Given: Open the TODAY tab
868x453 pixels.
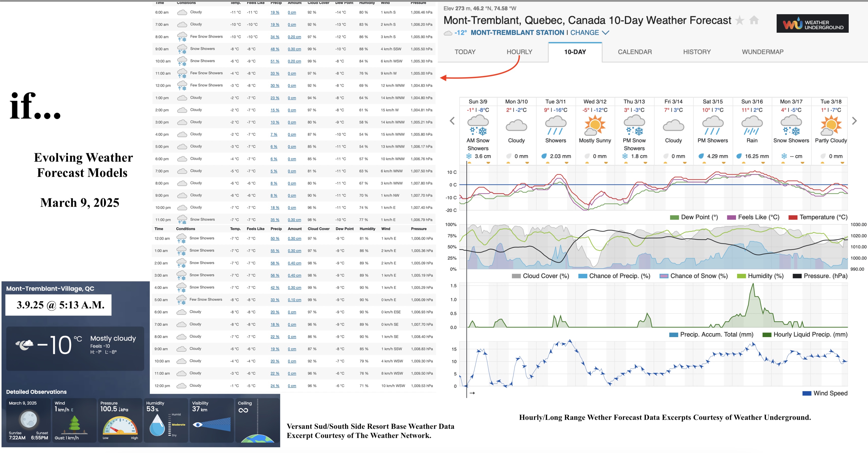Looking at the screenshot, I should 465,52.
